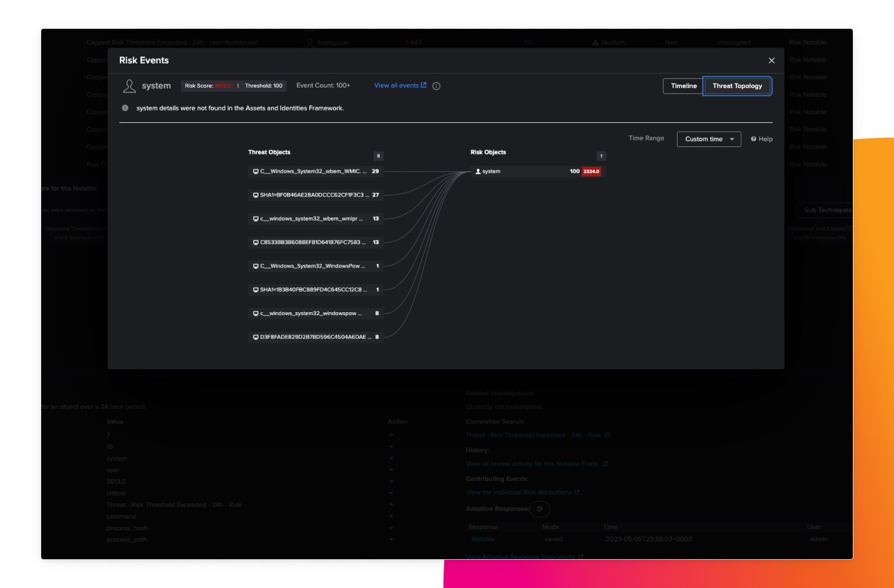Viewport: 894px width, 588px height.
Task: Click the person icon on the system risk object
Action: [x=478, y=171]
